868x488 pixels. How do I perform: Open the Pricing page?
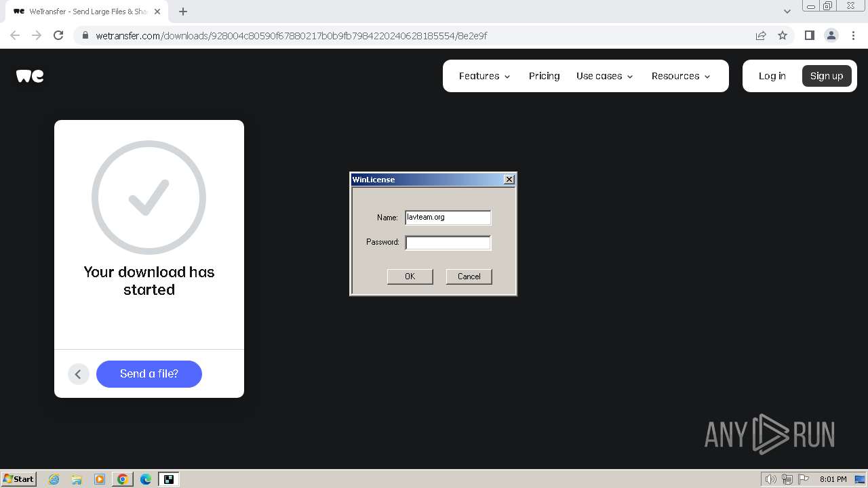click(544, 76)
